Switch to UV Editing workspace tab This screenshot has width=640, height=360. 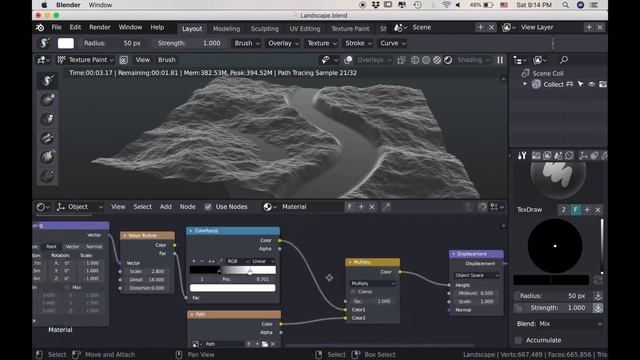pyautogui.click(x=305, y=29)
